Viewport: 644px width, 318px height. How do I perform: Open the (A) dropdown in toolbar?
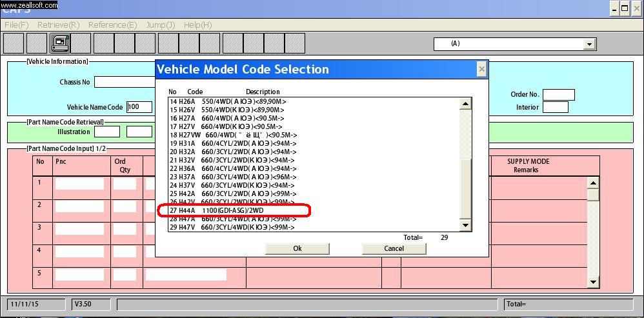589,44
